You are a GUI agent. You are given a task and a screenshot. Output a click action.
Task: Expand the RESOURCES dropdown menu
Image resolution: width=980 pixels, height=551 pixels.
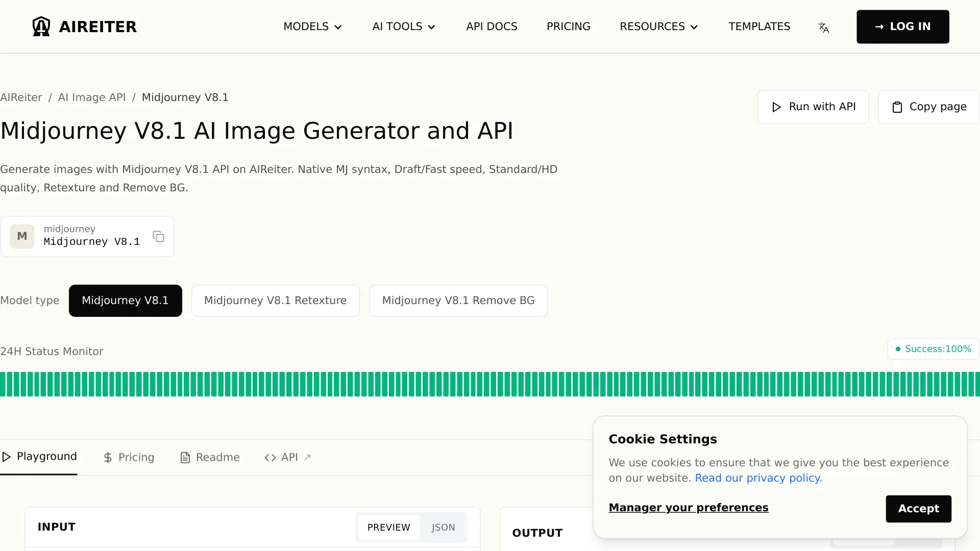[658, 27]
